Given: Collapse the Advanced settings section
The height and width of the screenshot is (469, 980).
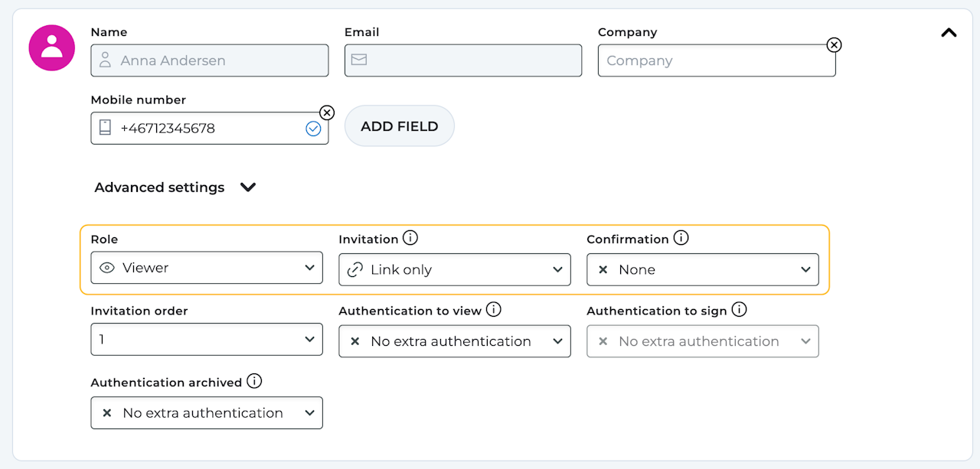Looking at the screenshot, I should 248,187.
